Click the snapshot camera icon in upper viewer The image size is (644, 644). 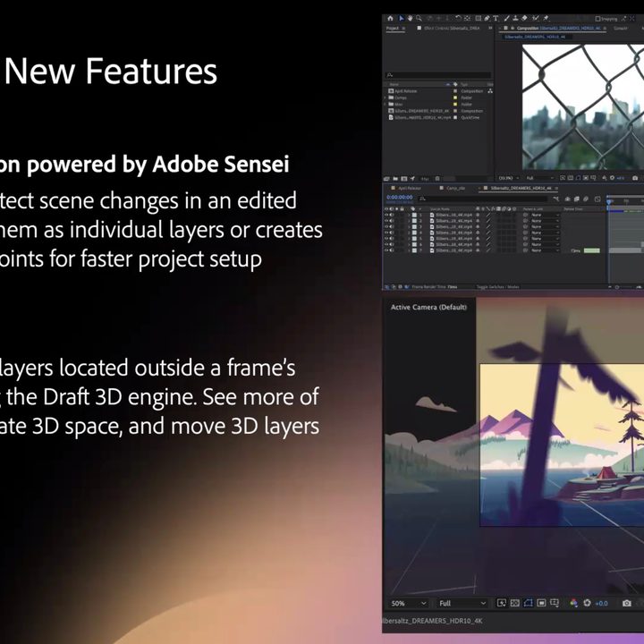pos(635,178)
